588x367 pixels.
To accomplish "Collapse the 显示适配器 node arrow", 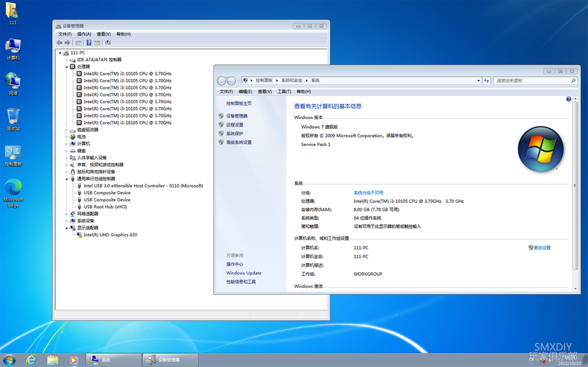I will pos(67,228).
